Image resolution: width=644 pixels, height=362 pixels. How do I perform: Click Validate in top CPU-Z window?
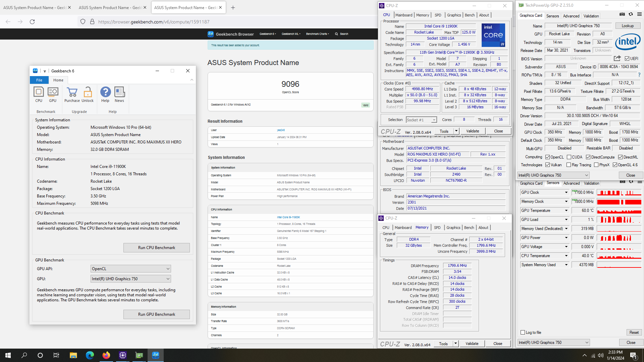tap(473, 131)
